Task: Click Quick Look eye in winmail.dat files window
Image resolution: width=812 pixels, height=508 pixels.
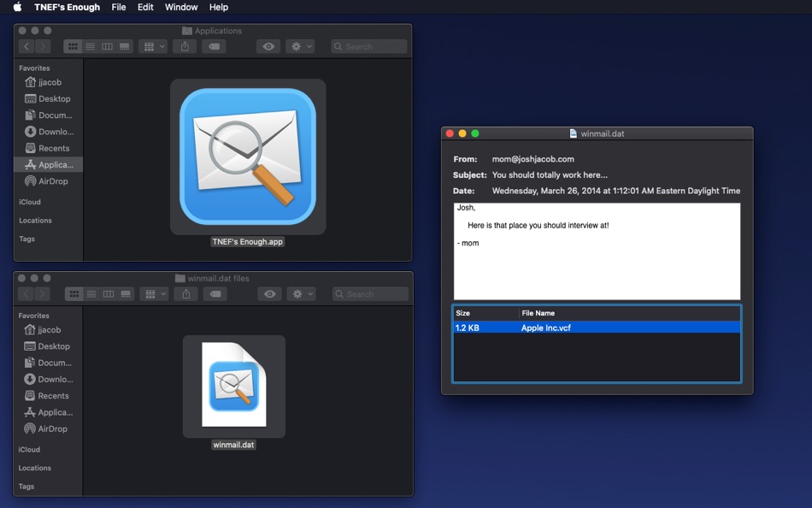Action: click(270, 294)
